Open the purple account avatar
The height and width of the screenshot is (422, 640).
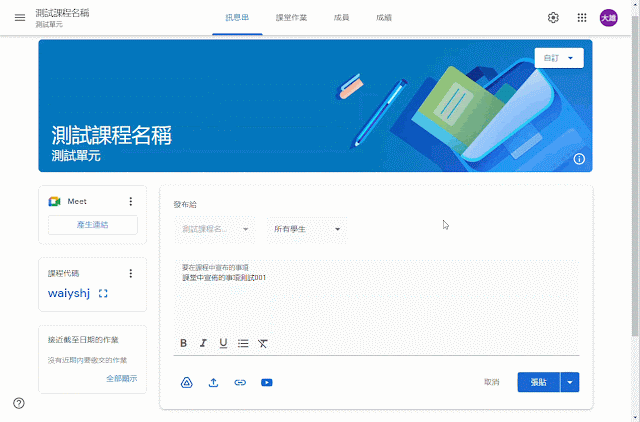point(608,18)
